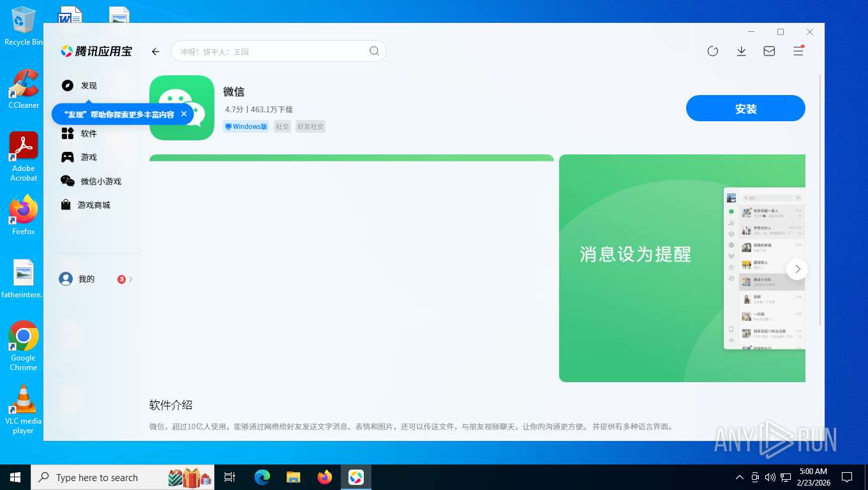The height and width of the screenshot is (490, 868).
Task: Click the 腾讯应用宝 logo
Action: tap(96, 51)
